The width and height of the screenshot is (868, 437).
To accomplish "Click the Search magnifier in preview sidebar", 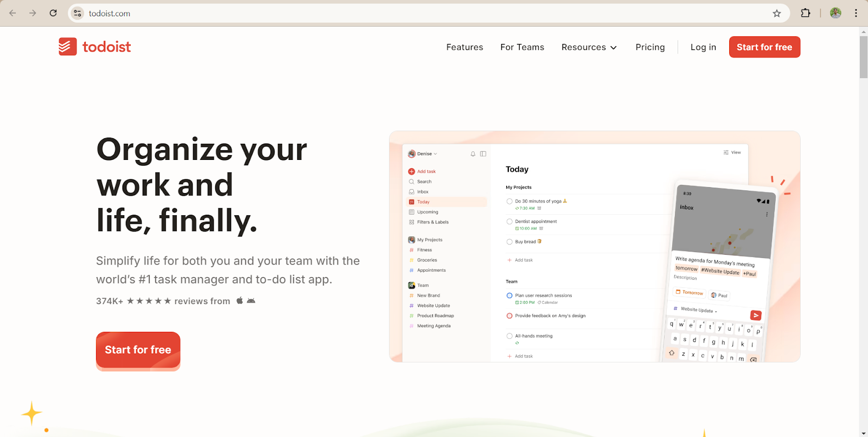I will click(411, 182).
